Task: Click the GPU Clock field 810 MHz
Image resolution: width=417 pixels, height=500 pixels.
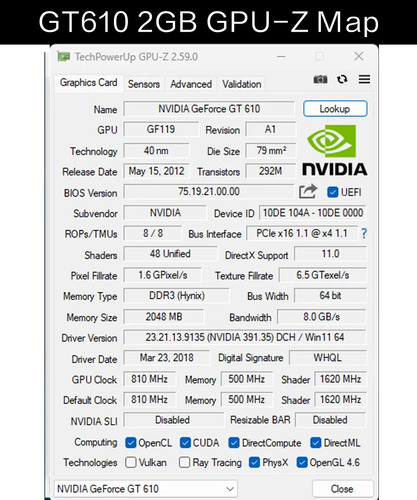Action: pyautogui.click(x=149, y=379)
